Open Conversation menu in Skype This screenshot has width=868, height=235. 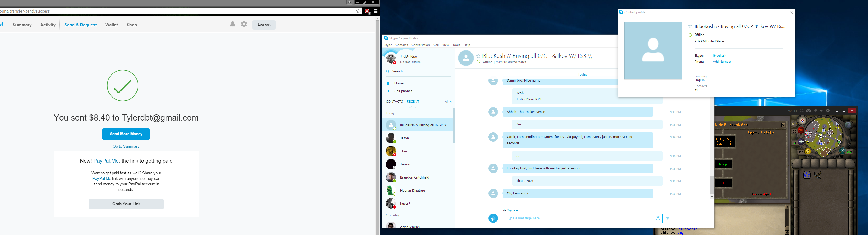coord(421,45)
